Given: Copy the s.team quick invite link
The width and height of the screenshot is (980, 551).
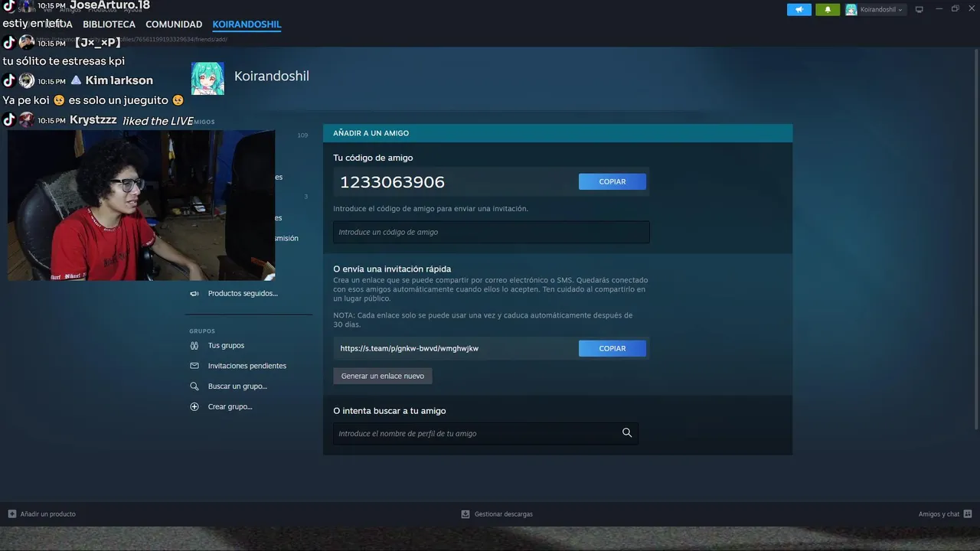Looking at the screenshot, I should pos(612,348).
